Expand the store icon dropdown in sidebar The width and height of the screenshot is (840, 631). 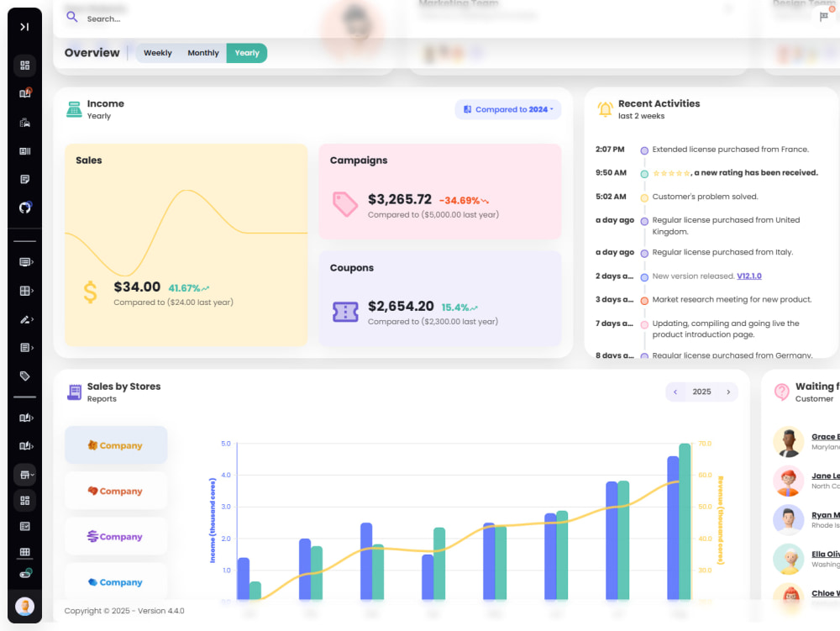(x=26, y=475)
